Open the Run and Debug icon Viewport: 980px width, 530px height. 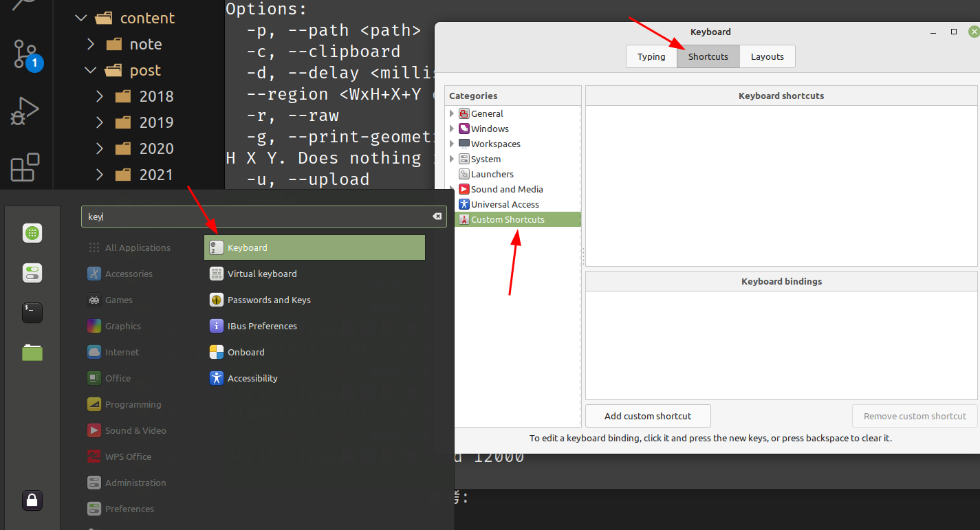pos(25,111)
